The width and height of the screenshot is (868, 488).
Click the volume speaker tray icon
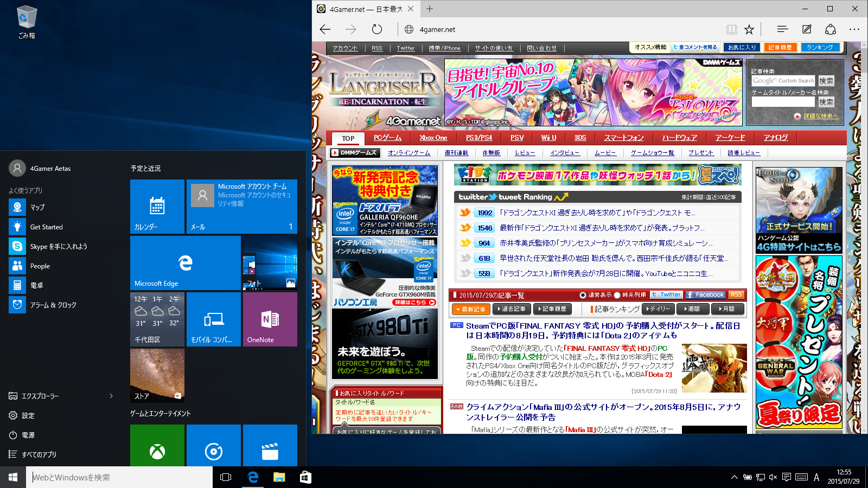coord(774,477)
